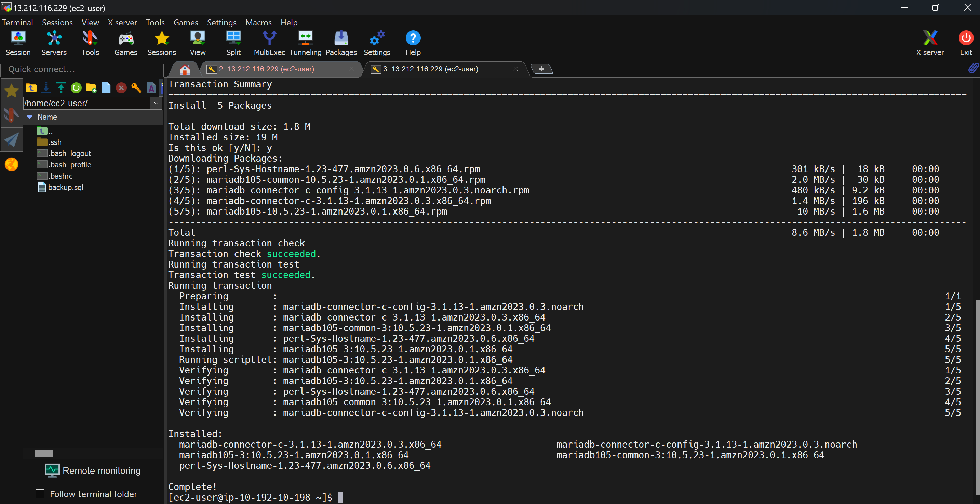Image resolution: width=980 pixels, height=504 pixels.
Task: Click the terminal vertical scrollbar
Action: click(977, 397)
